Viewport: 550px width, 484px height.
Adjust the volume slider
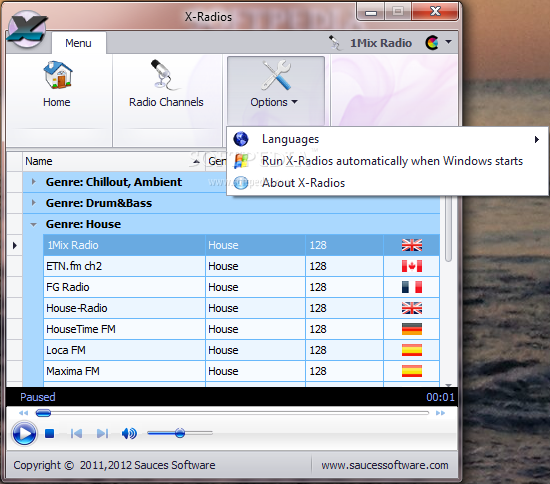pyautogui.click(x=180, y=433)
